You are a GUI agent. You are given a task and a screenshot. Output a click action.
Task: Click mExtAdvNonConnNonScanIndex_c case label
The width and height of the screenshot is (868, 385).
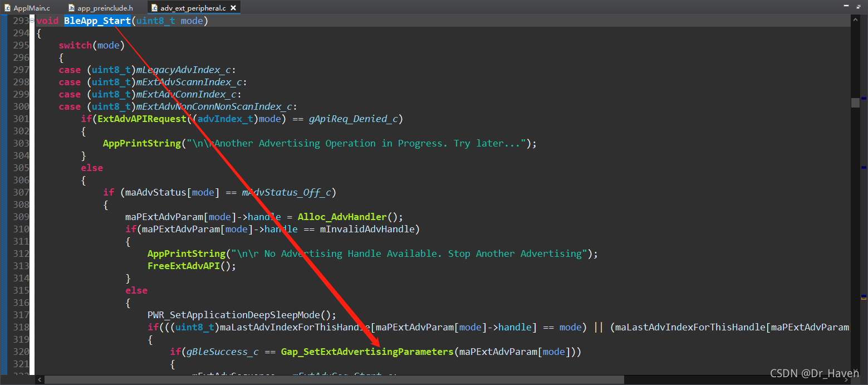click(x=214, y=106)
